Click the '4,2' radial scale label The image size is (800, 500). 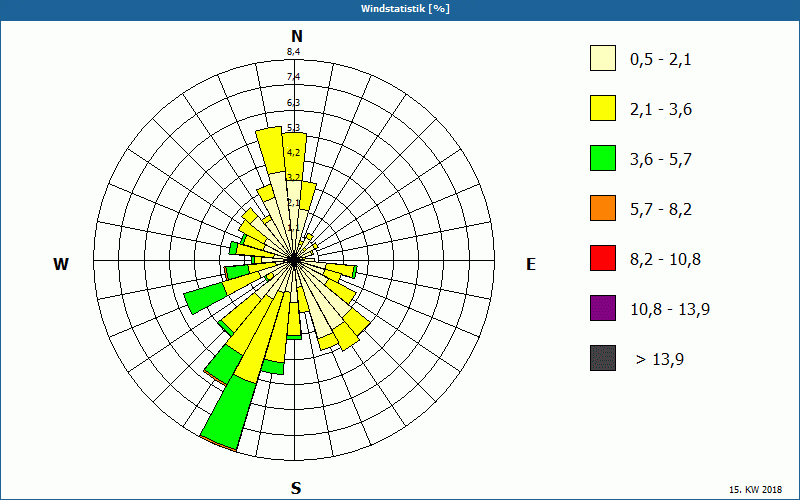(x=293, y=153)
